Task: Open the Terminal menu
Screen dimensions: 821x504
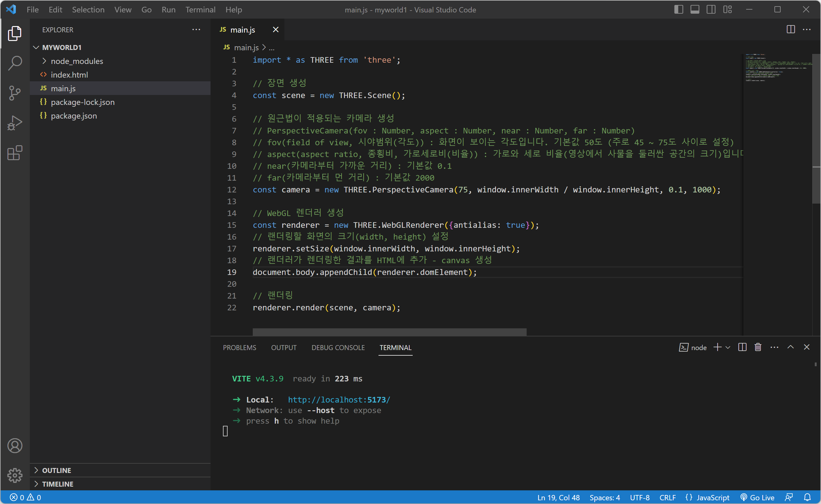Action: click(x=200, y=10)
